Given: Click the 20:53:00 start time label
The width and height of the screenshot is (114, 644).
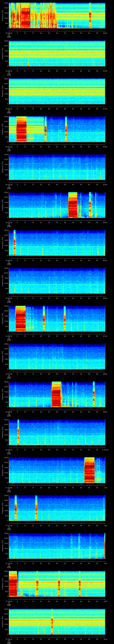Looking at the screenshot, I should coord(9,223).
